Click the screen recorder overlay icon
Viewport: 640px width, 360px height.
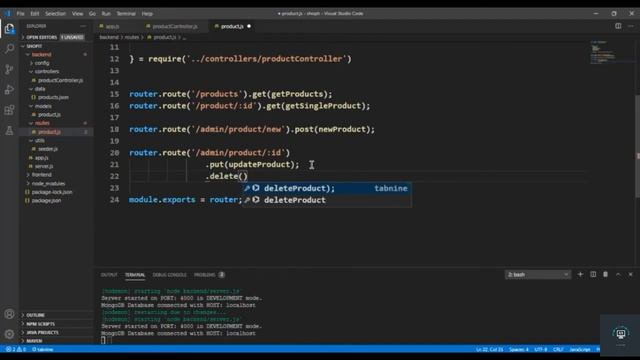621,334
